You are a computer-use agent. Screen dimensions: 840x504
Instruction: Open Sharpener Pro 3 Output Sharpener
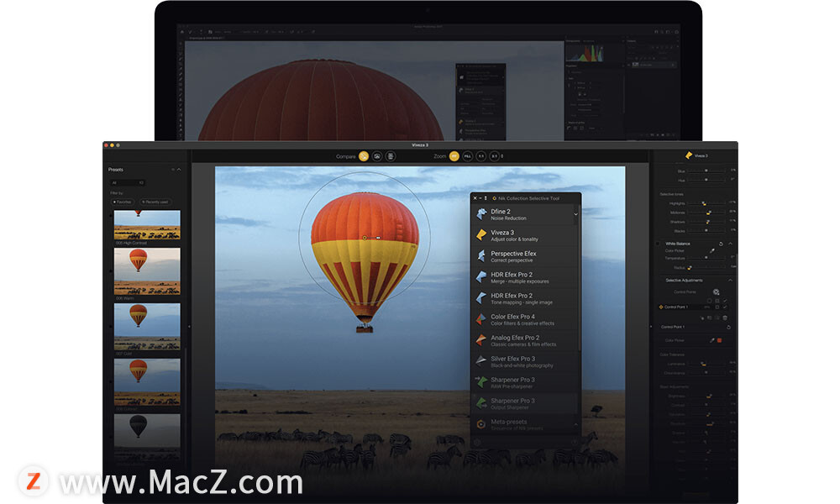[x=481, y=402]
